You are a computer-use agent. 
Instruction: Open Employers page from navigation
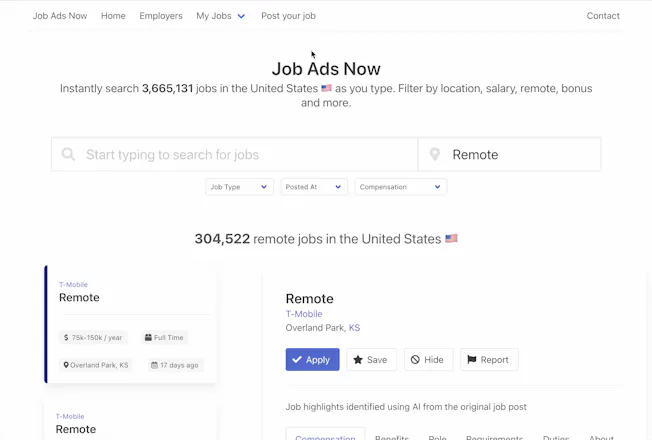coord(161,16)
